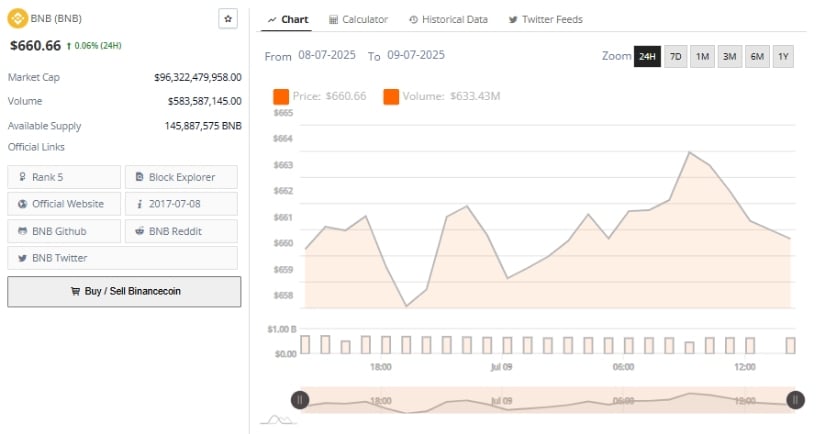Click the 2017-07-08 launch date button
Viewport: 825px width, 434px height.
pos(182,204)
